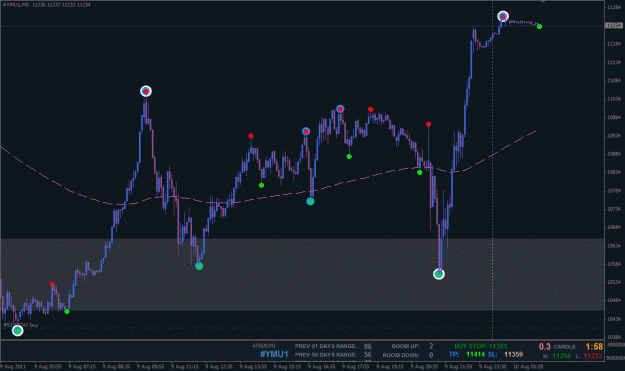The image size is (625, 371).
Task: Click the candle countdown 1:58
Action: pyautogui.click(x=594, y=347)
